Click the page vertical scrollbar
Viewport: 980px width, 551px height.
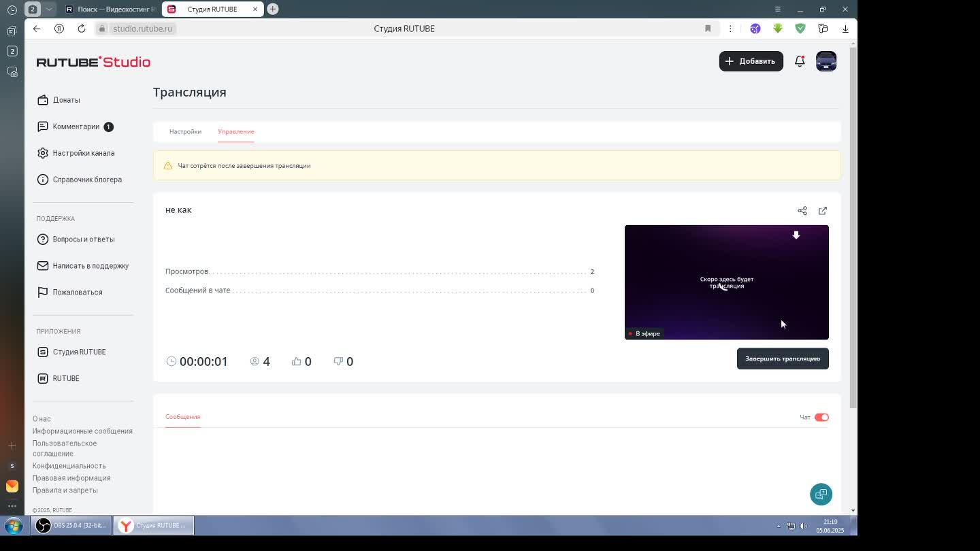853,228
